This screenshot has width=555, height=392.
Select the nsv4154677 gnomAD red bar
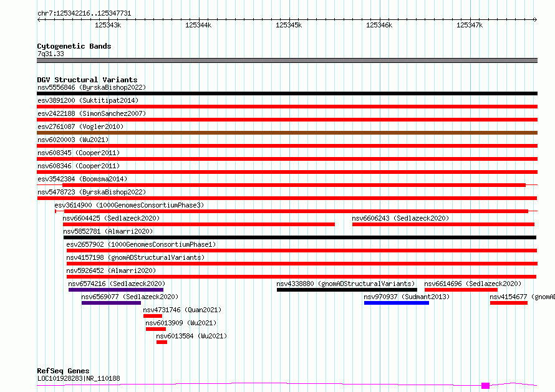(509, 303)
